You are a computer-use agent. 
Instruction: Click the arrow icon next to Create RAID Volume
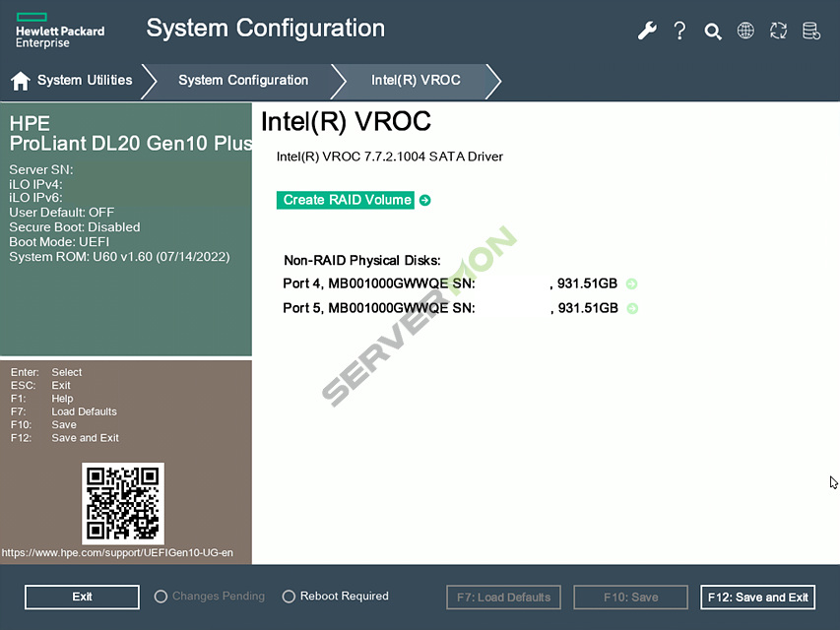point(424,201)
